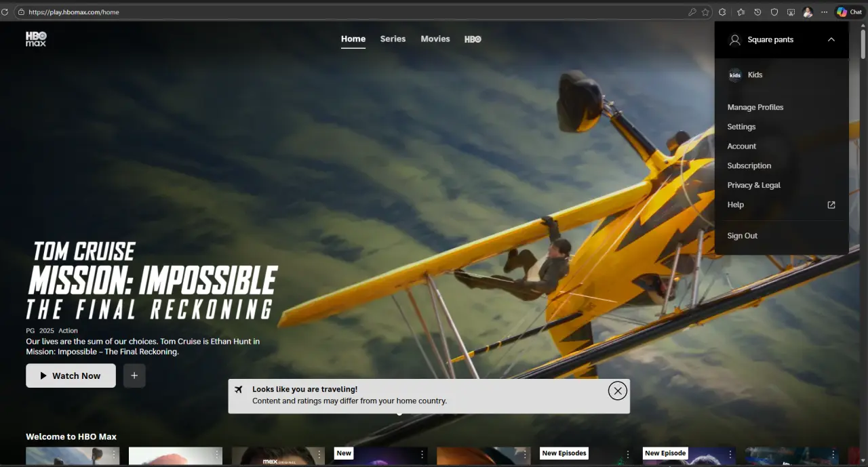The height and width of the screenshot is (467, 868).
Task: Click the Mission: Impossible title logo
Action: 152,281
